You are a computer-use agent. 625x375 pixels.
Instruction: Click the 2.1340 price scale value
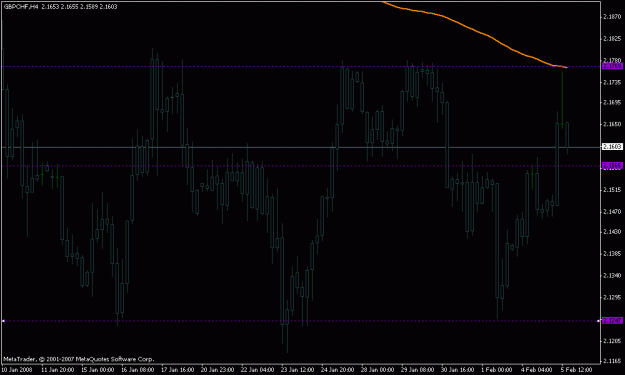(x=612, y=275)
